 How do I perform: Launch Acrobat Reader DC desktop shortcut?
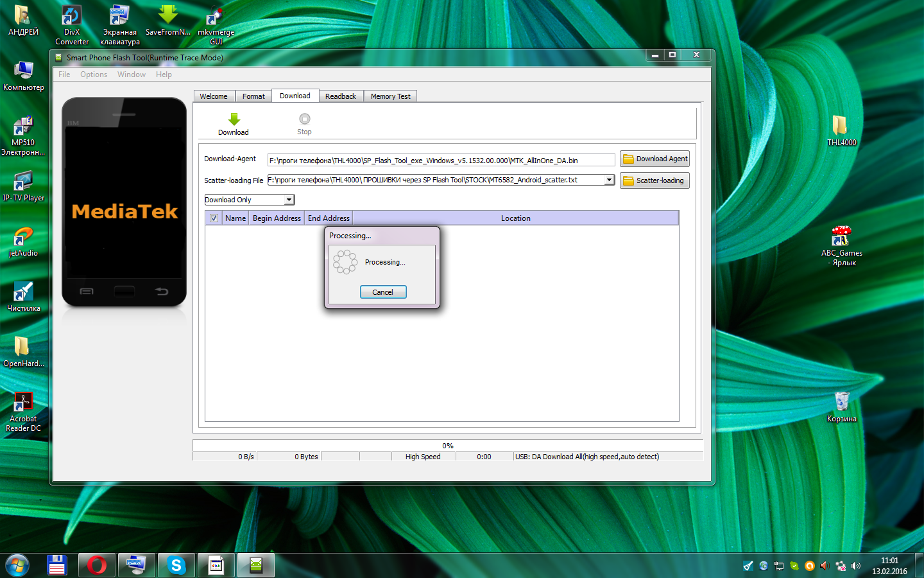23,403
